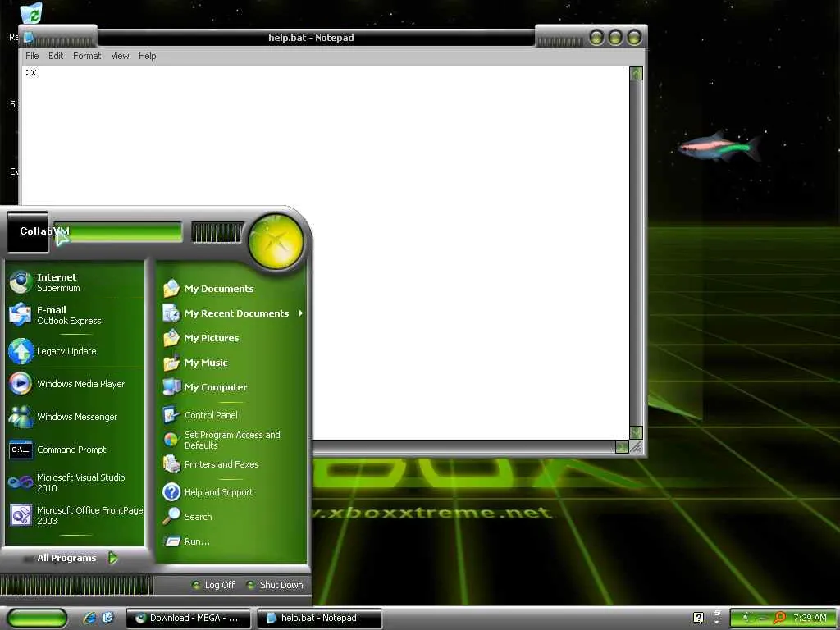
Task: Click the 7:29 AM clock
Action: [810, 618]
